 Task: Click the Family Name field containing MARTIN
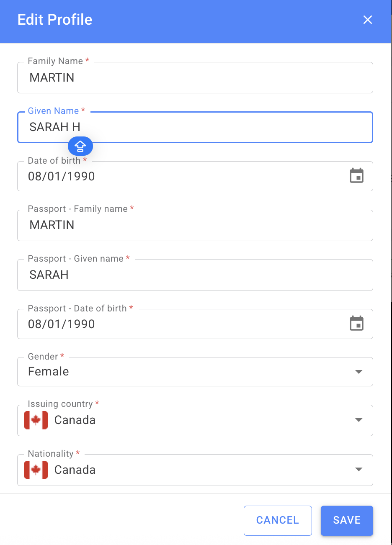(x=195, y=78)
